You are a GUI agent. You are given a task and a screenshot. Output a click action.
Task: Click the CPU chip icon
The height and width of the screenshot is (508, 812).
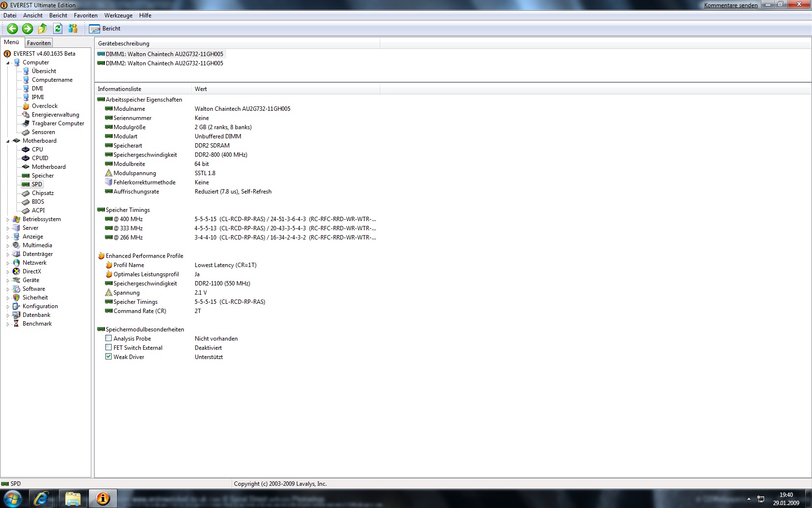[26, 149]
